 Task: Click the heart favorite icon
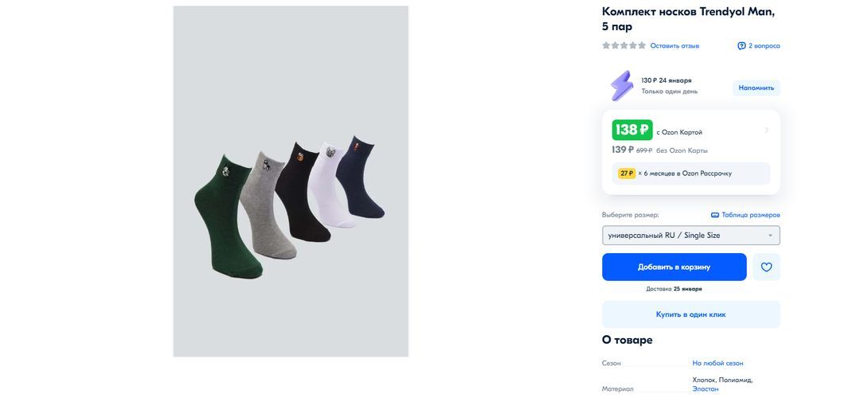point(766,267)
